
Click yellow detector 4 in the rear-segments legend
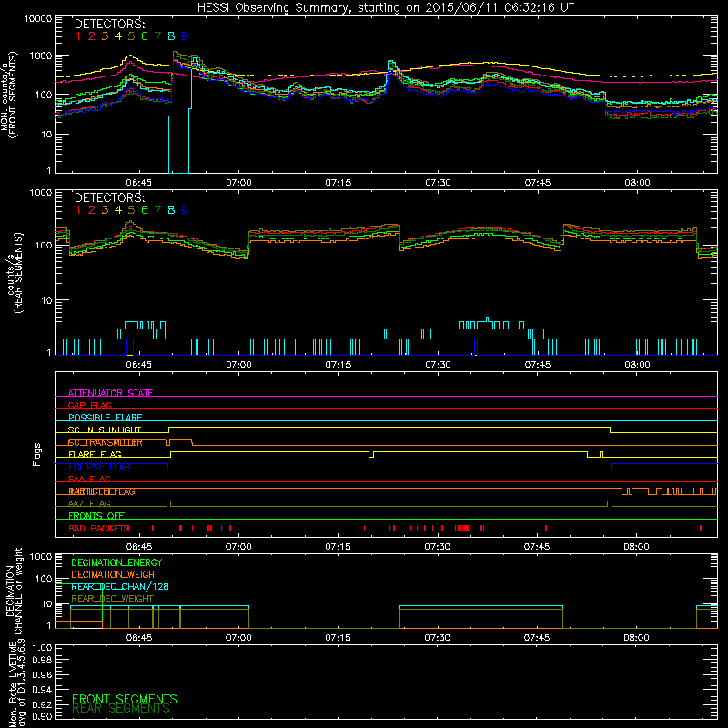click(118, 210)
